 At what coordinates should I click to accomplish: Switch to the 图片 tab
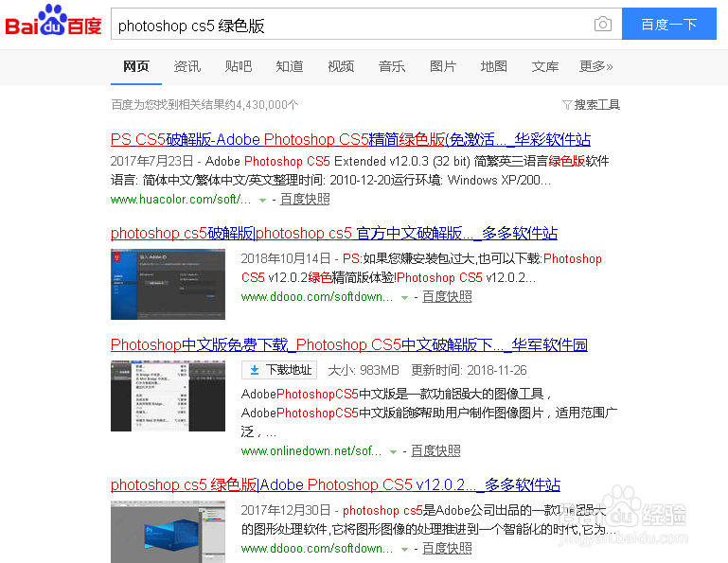coord(442,66)
